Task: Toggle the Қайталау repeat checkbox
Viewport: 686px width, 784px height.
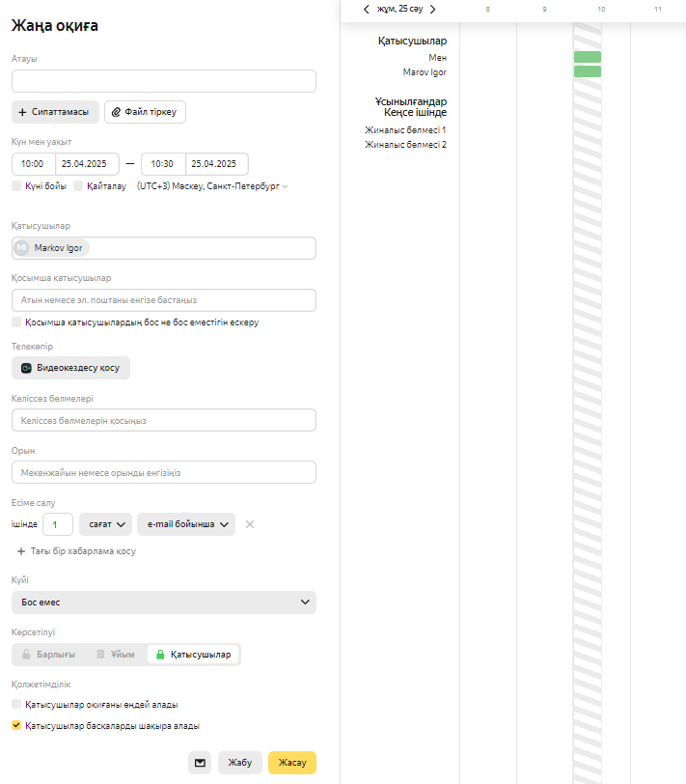Action: pos(78,185)
